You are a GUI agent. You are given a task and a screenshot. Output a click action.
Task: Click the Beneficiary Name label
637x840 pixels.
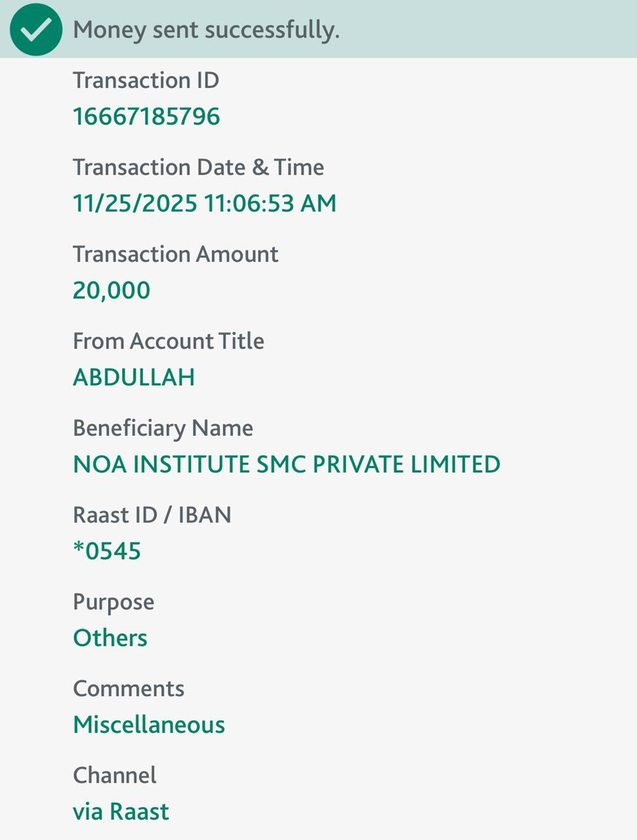[x=163, y=428]
